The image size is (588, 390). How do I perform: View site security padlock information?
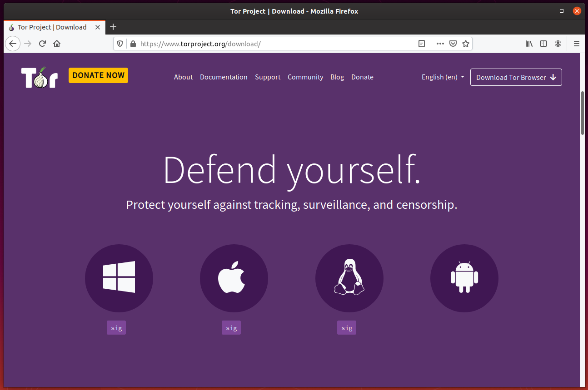pyautogui.click(x=133, y=44)
